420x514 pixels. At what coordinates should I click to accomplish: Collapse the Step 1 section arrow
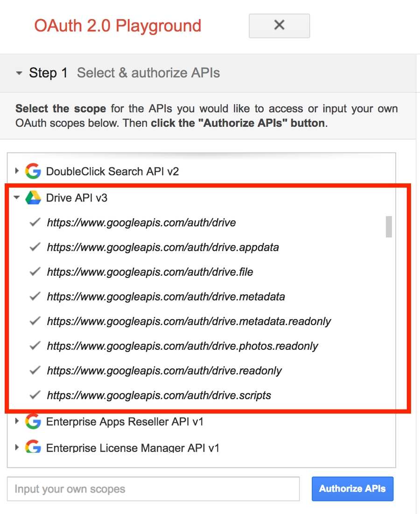click(19, 73)
